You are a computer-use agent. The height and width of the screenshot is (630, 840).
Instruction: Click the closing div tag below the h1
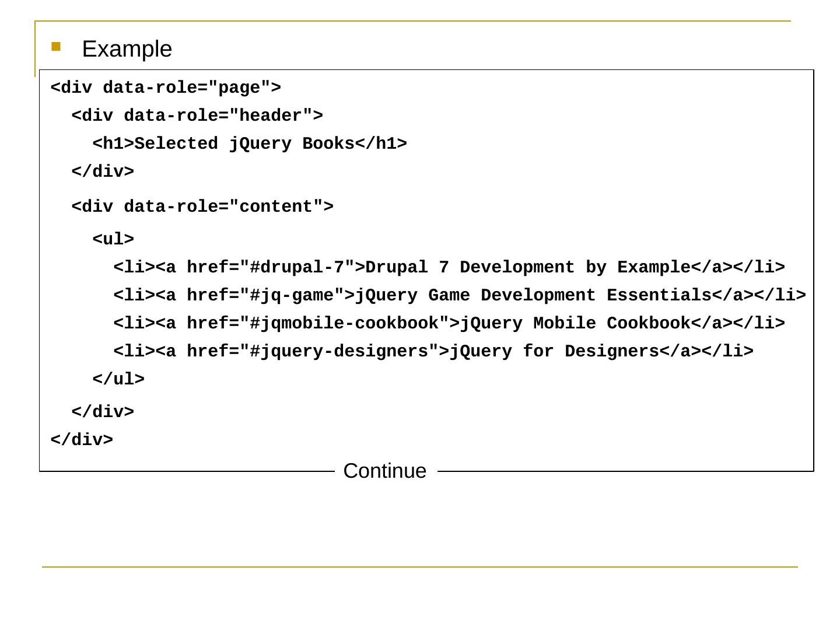103,172
